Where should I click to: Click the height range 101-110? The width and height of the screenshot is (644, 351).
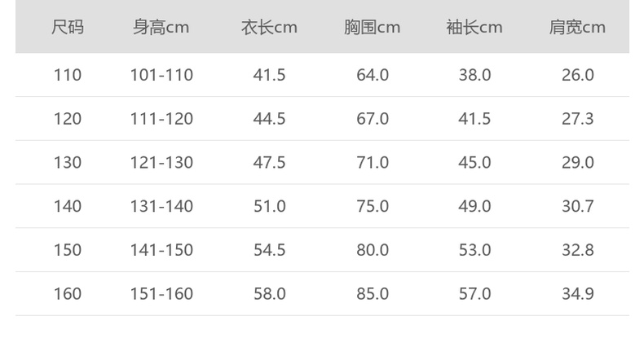click(161, 75)
